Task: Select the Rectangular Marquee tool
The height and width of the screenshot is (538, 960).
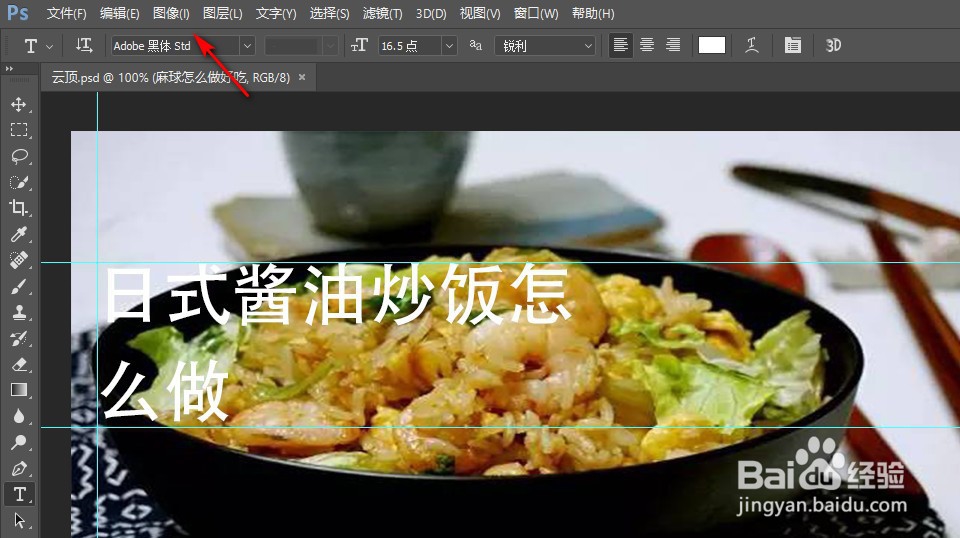Action: coord(18,130)
